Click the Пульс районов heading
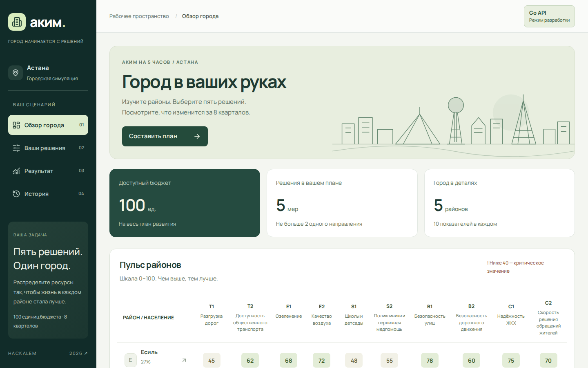This screenshot has width=588, height=368. pyautogui.click(x=150, y=265)
